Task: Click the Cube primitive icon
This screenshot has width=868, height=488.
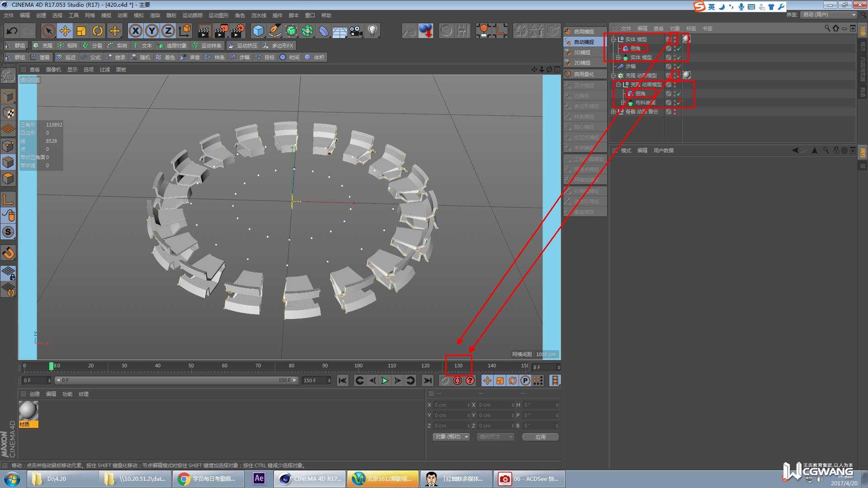Action: click(x=258, y=31)
